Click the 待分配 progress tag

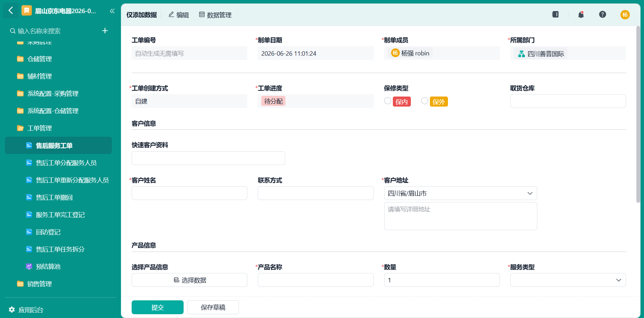pyautogui.click(x=273, y=101)
